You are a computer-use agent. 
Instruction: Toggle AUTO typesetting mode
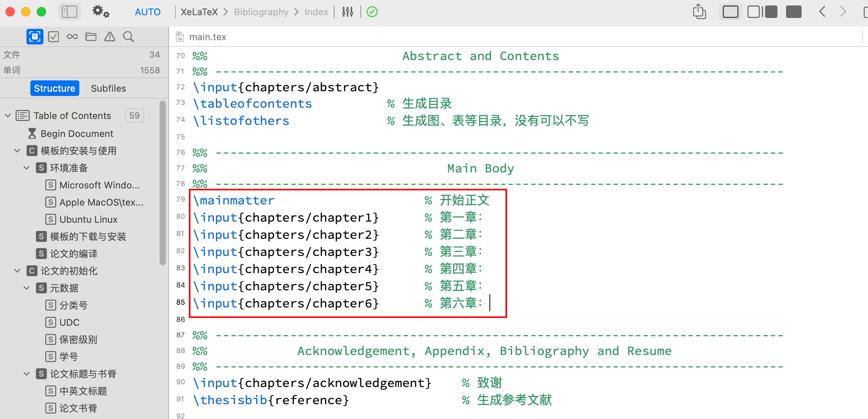pyautogui.click(x=148, y=12)
